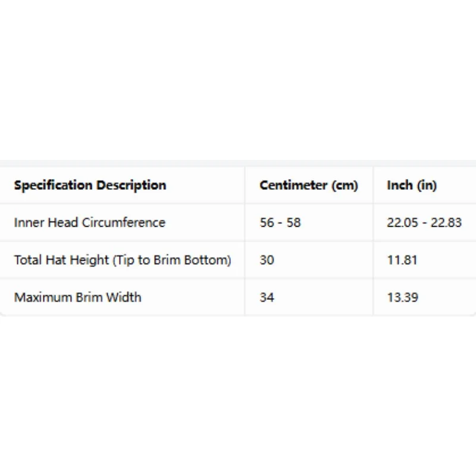Select the Centimeter (cm) column header
476x476 pixels.
coord(309,185)
